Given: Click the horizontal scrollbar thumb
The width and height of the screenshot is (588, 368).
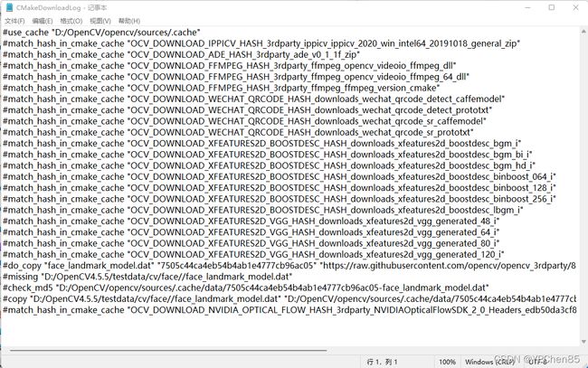Looking at the screenshot, I should [x=168, y=351].
